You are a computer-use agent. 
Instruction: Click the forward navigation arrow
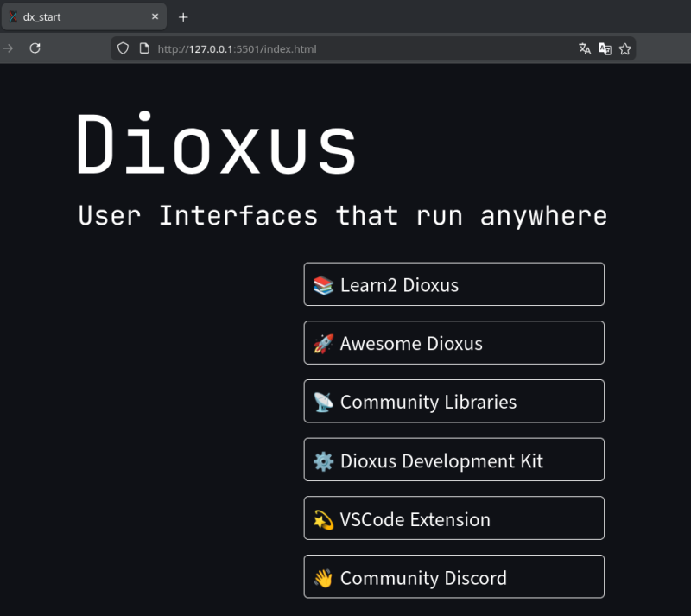pos(9,48)
